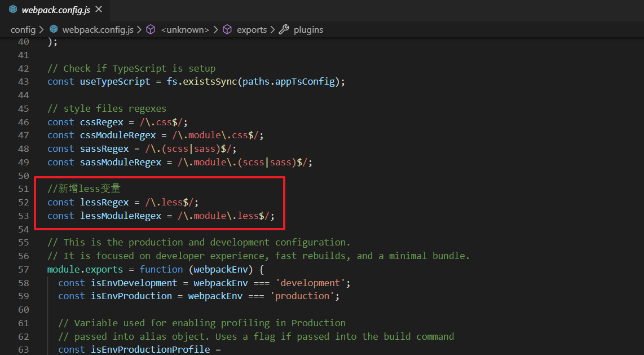The image size is (644, 355).
Task: Click comment on line 62 about alias object
Action: pyautogui.click(x=256, y=336)
